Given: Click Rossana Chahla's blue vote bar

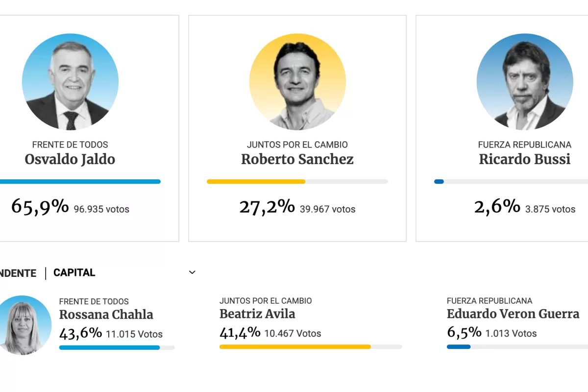Looking at the screenshot, I should click(109, 347).
